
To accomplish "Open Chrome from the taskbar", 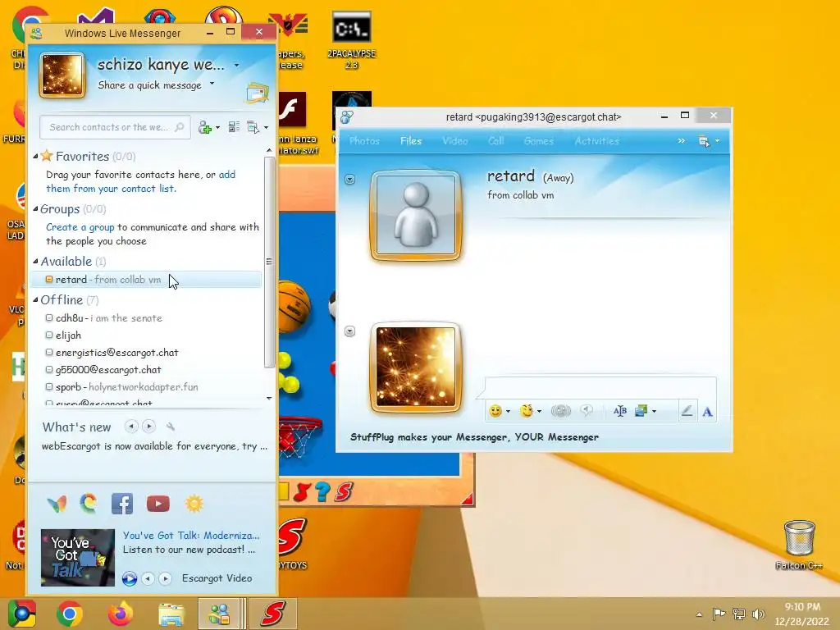I will pyautogui.click(x=70, y=614).
